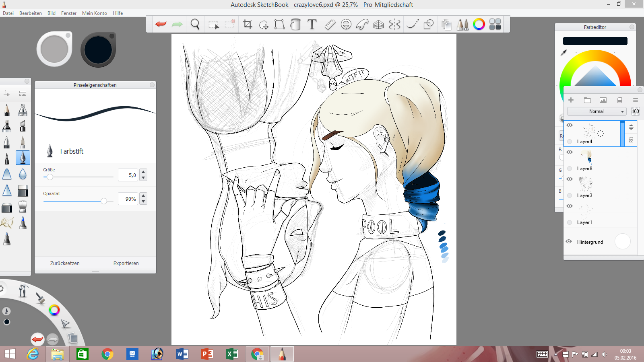This screenshot has height=362, width=644.
Task: Open the French Curve guide tool
Action: [x=362, y=24]
